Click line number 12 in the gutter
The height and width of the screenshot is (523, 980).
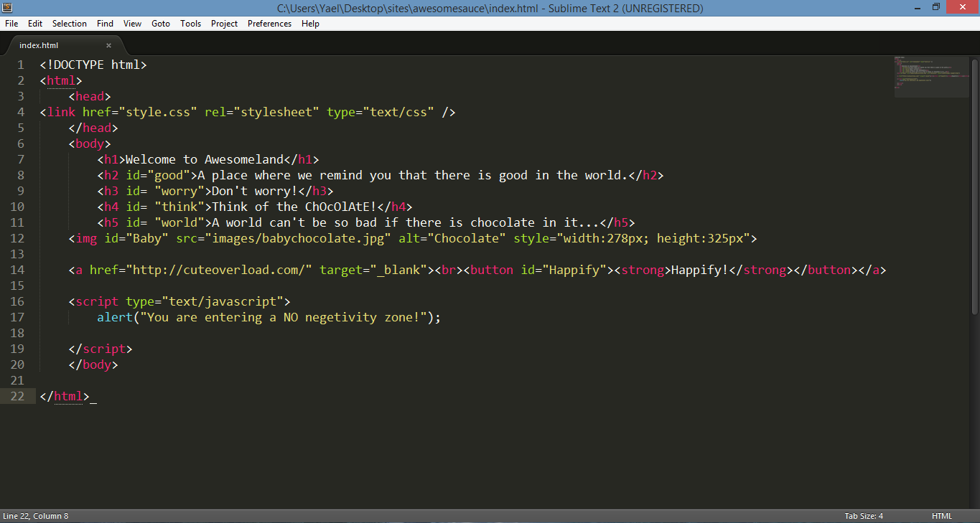17,238
